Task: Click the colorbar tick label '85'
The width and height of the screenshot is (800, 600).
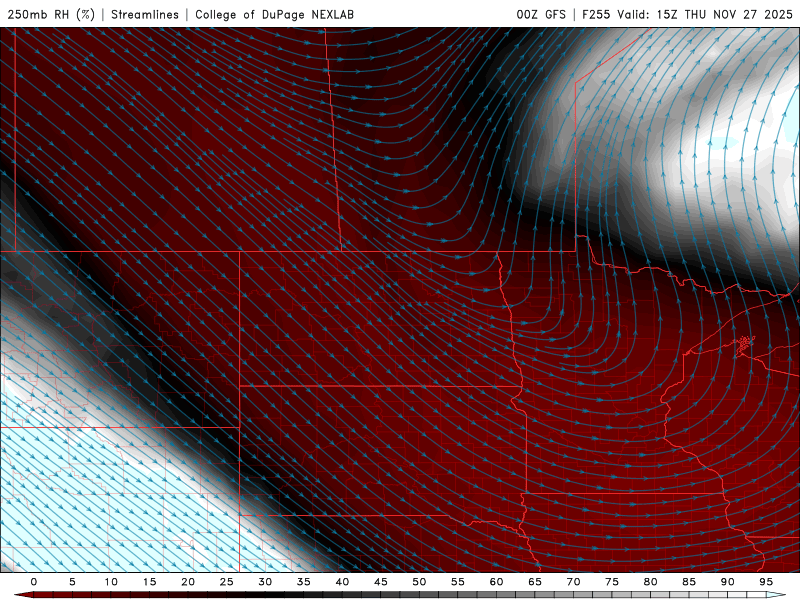Action: [689, 582]
